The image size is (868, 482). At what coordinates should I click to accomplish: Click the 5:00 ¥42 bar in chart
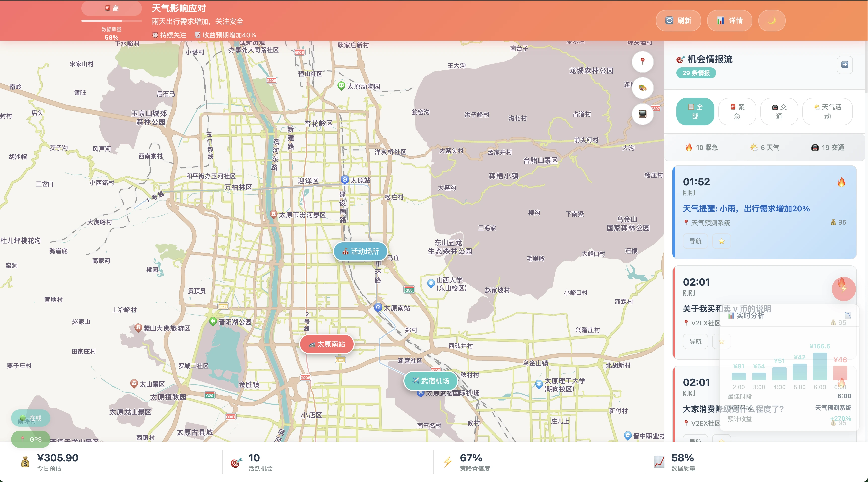coord(800,372)
